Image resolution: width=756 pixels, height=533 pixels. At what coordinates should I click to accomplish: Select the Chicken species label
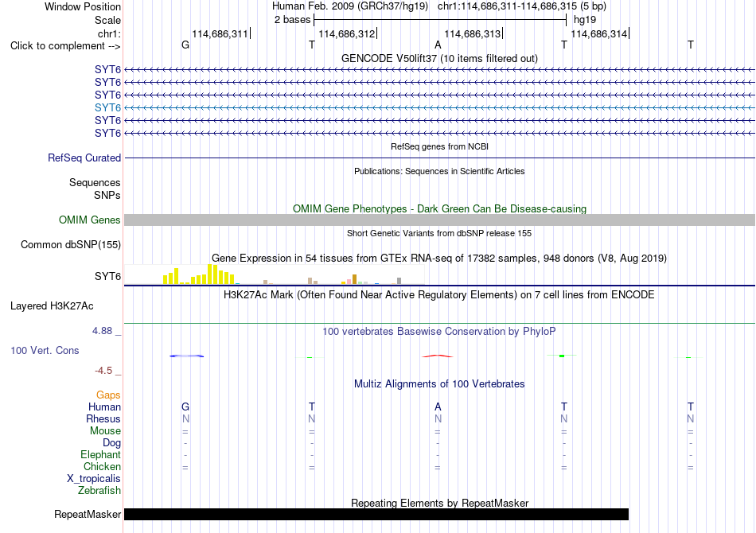pos(102,466)
